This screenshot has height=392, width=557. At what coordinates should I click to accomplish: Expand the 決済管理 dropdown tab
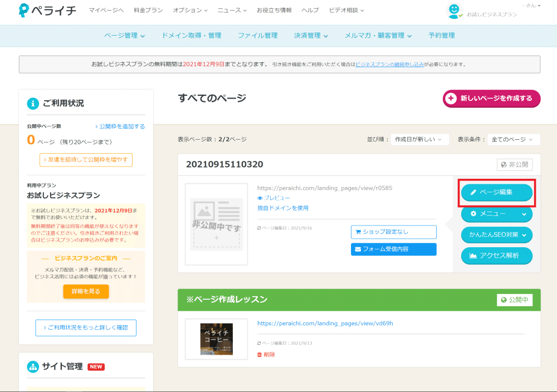pos(311,36)
